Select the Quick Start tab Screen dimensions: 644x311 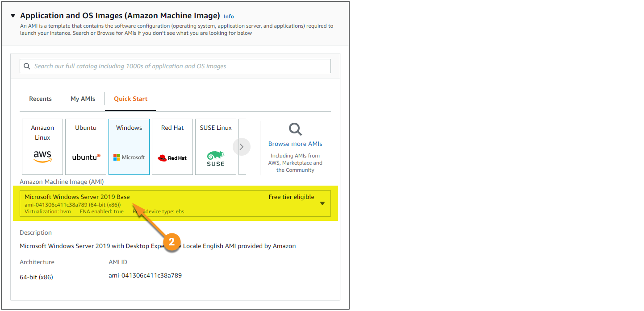(130, 99)
